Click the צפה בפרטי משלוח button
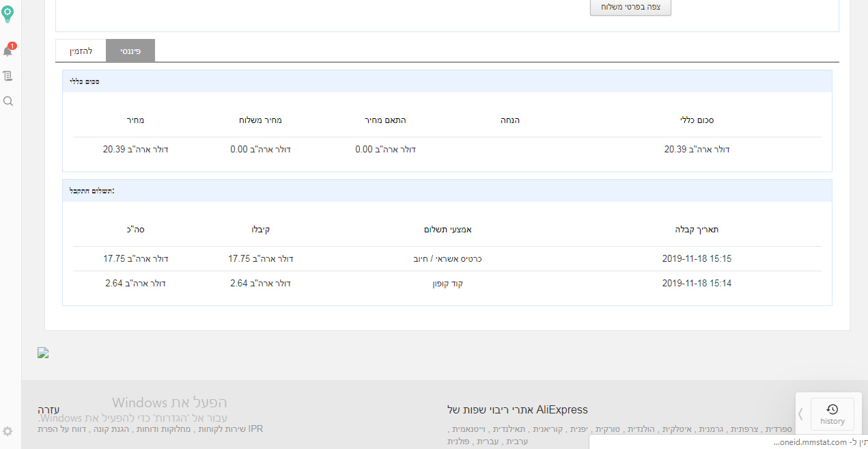 tap(630, 8)
